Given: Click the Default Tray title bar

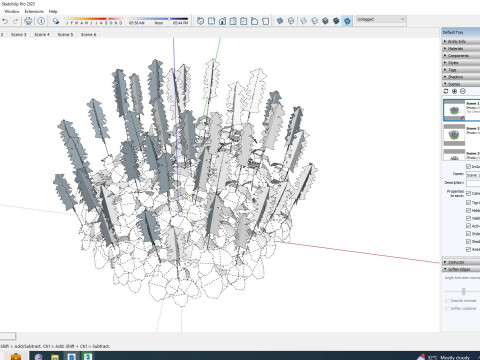Looking at the screenshot, I should pyautogui.click(x=461, y=32).
